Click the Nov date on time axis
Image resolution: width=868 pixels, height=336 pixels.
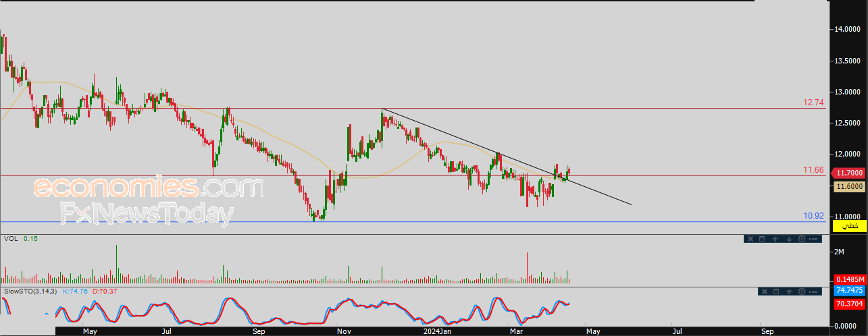click(344, 332)
